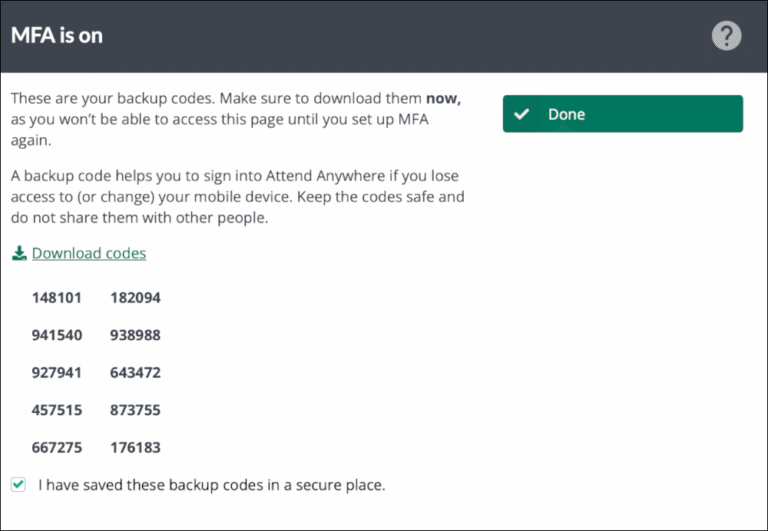Pick backup code 643472

135,372
